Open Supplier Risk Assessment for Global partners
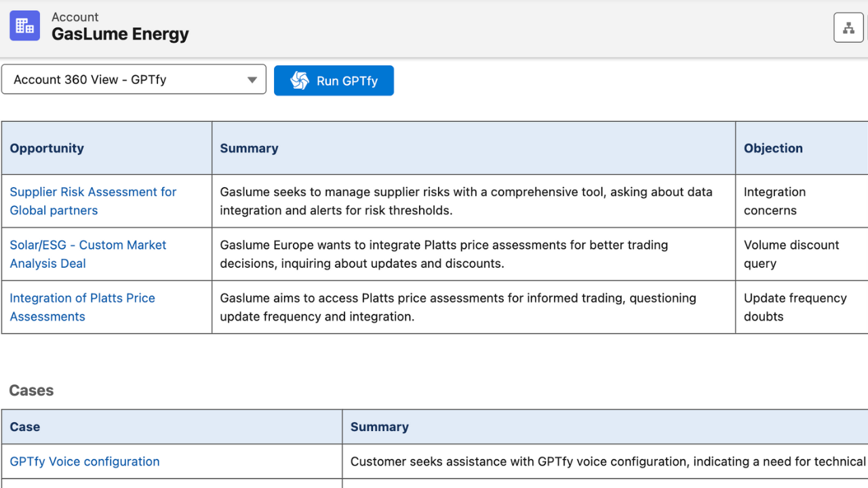The width and height of the screenshot is (868, 488). (93, 201)
